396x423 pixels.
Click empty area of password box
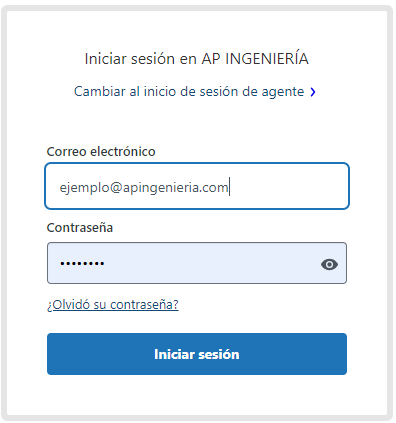(210, 263)
